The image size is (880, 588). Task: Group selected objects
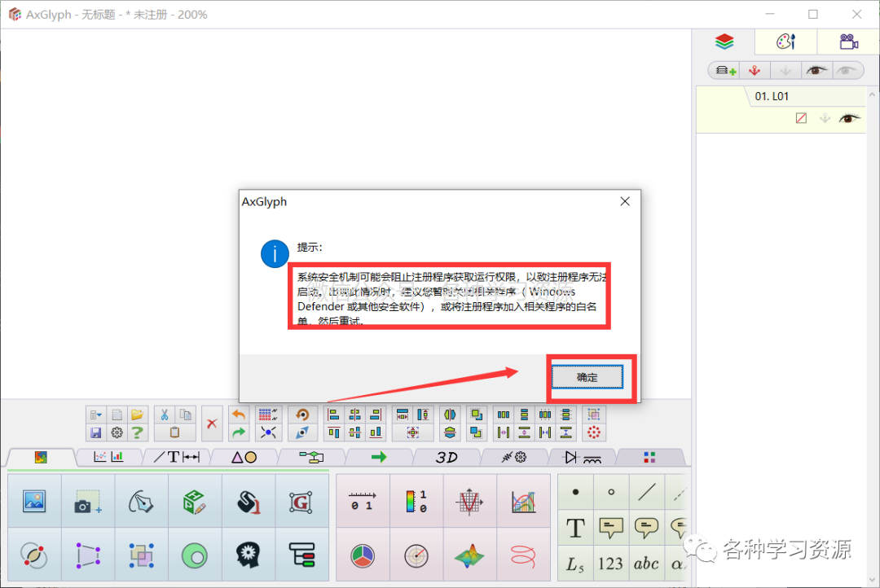point(594,415)
